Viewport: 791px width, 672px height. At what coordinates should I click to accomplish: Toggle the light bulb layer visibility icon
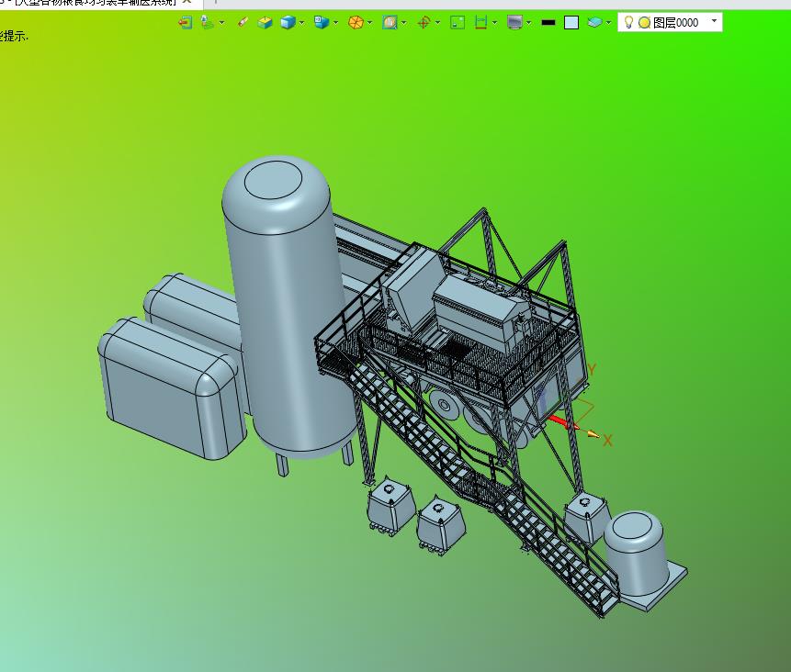tap(628, 23)
